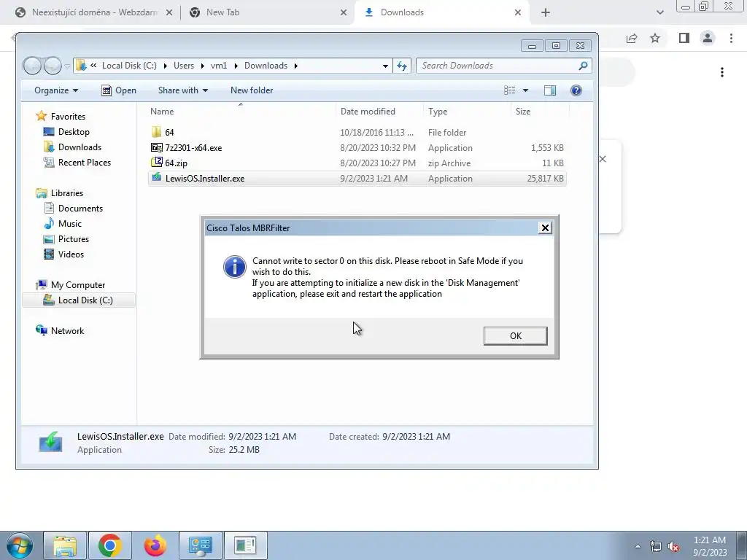
Task: Close the New Tab tab
Action: pos(344,13)
